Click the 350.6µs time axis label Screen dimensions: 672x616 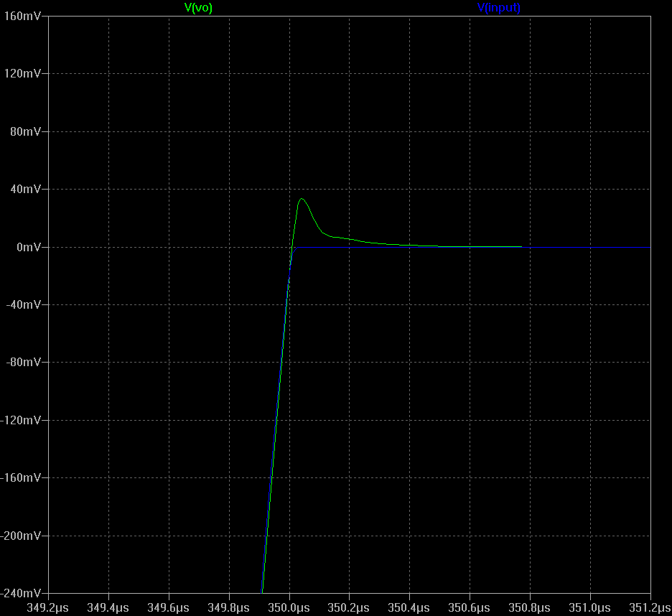(x=470, y=608)
